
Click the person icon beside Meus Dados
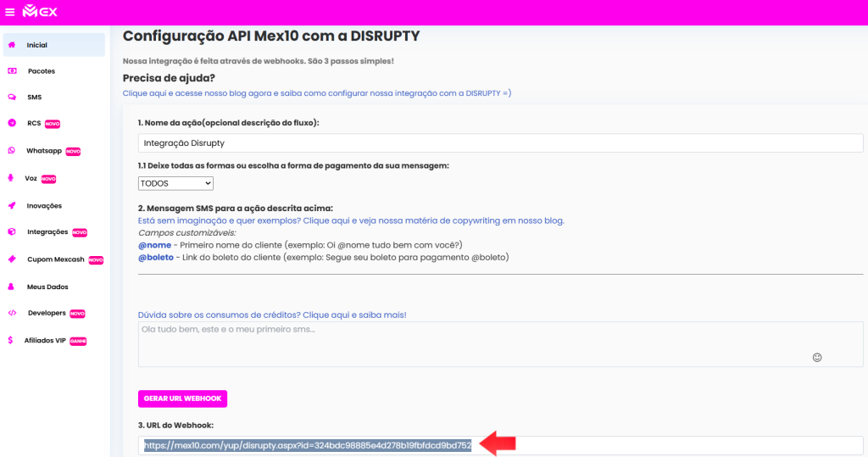tap(11, 287)
